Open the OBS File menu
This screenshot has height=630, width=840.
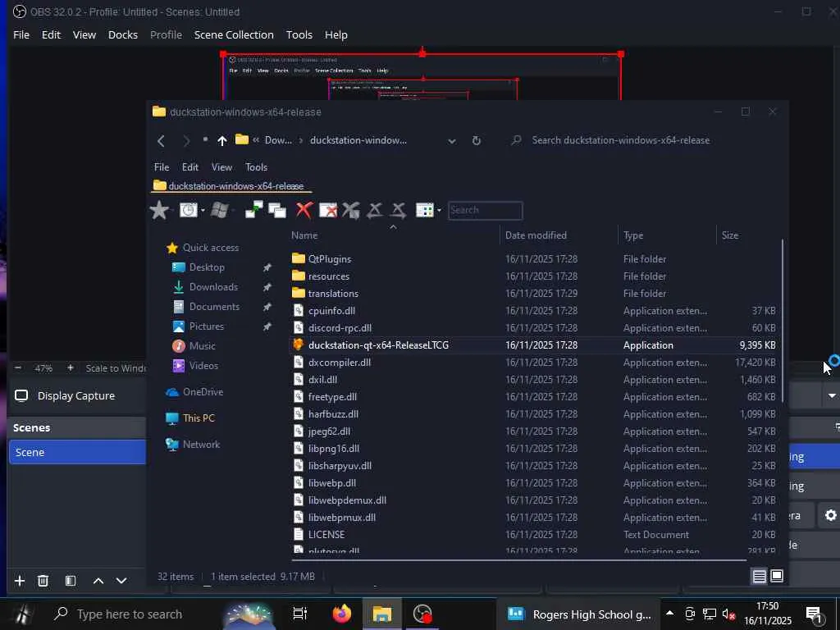(21, 34)
